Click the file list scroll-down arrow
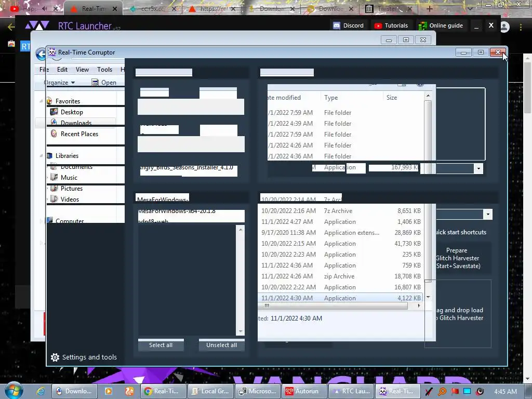This screenshot has height=399, width=532. tap(428, 297)
